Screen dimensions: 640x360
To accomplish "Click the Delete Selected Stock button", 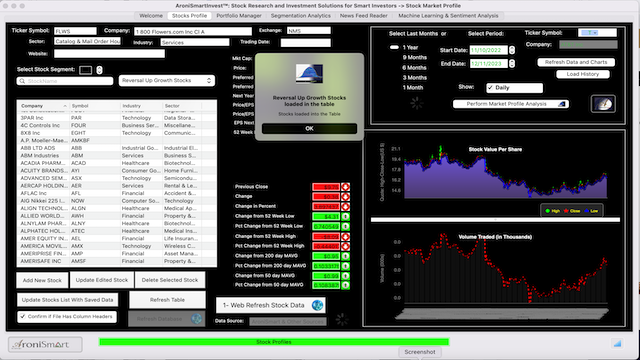I will click(170, 280).
